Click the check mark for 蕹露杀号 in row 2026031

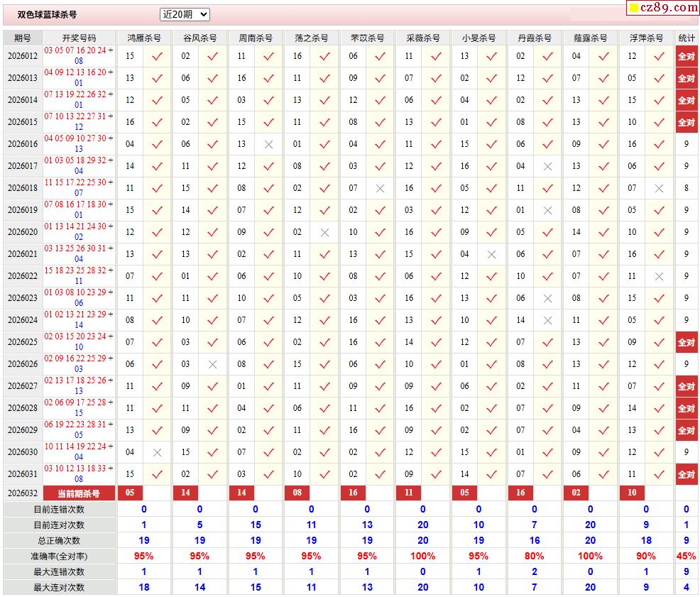pos(603,474)
